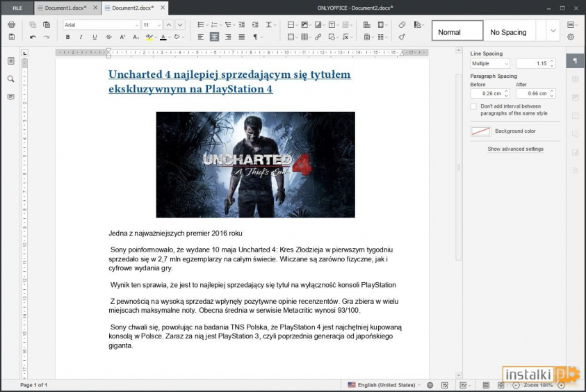Screen dimensions: 586x392
Task: Open the Arial font name dropdown
Action: (x=101, y=24)
